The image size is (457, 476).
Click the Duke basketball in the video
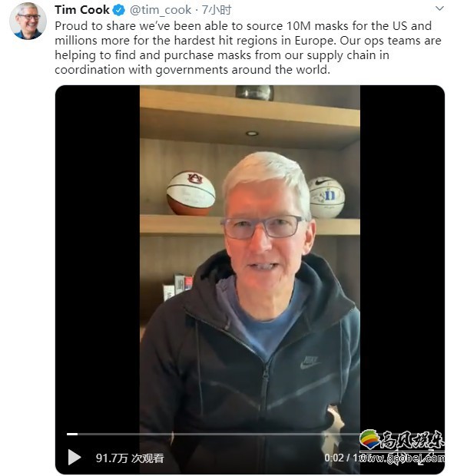[x=326, y=197]
